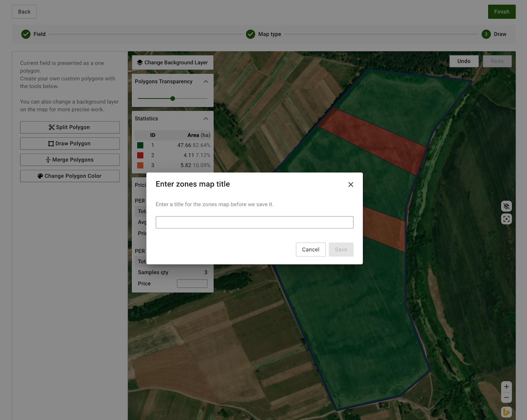
Task: Click the Cancel button in dialog
Action: click(310, 250)
